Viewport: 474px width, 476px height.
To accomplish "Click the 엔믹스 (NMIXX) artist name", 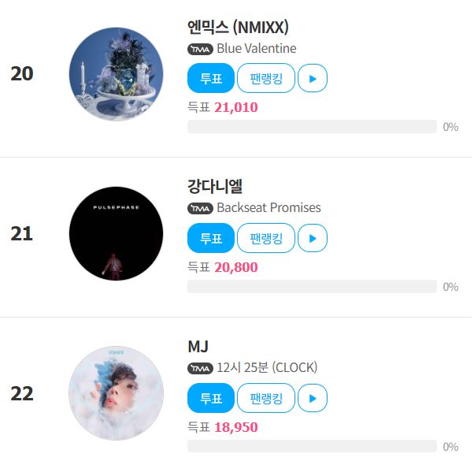I will [x=238, y=28].
